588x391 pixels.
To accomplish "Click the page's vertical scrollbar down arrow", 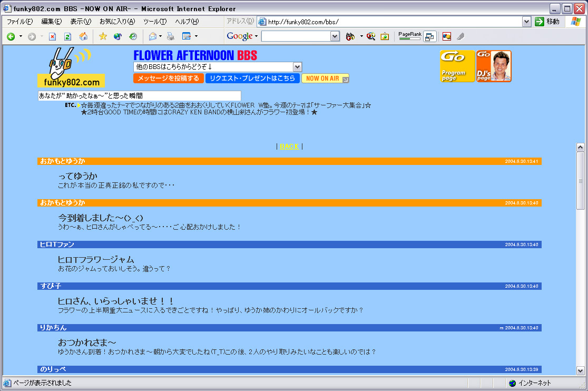I will [581, 370].
